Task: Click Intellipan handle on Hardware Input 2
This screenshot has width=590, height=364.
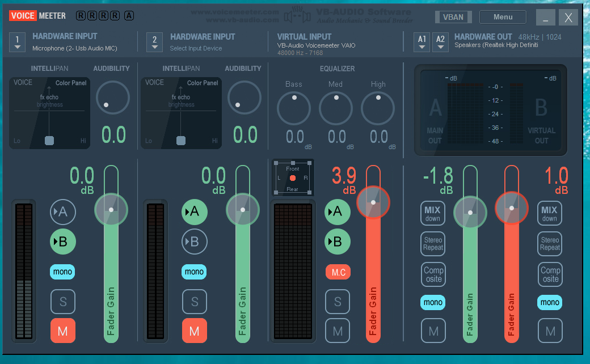Action: click(181, 141)
